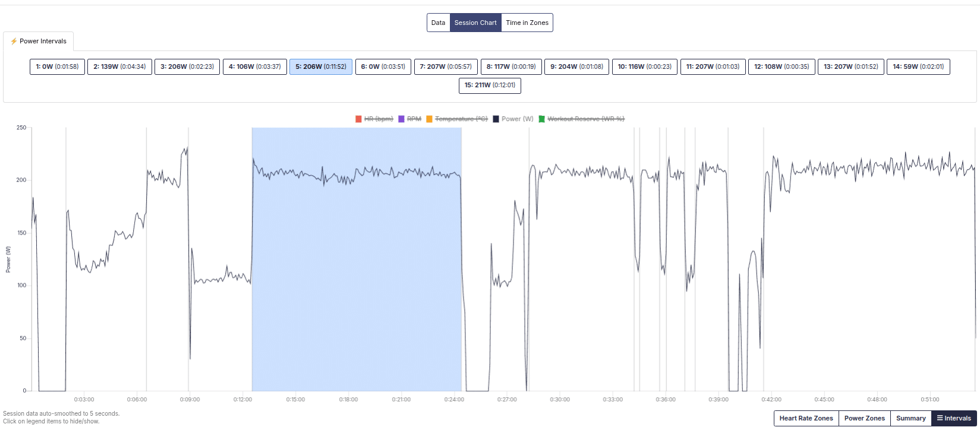Show the Power Zones view
The width and height of the screenshot is (980, 446).
tap(864, 419)
